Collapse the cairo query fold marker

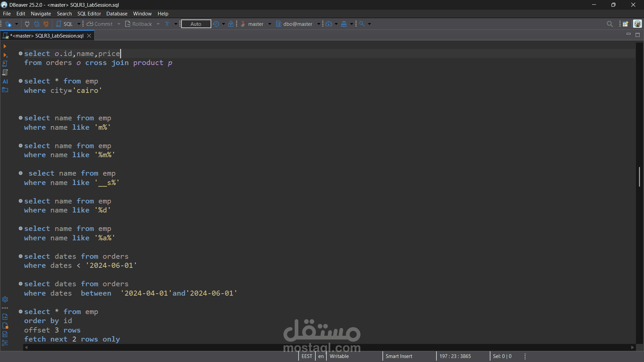coord(20,81)
